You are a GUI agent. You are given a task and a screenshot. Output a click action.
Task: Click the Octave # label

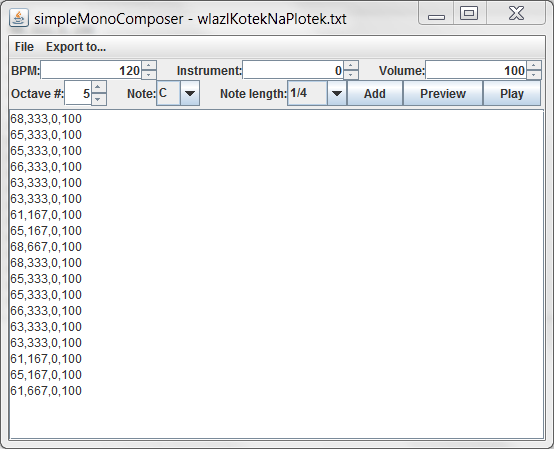(37, 94)
